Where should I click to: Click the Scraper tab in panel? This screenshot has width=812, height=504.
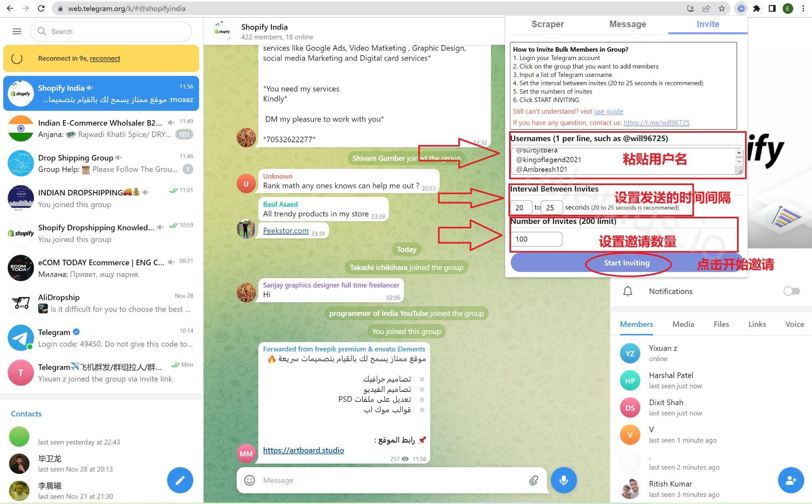(x=548, y=24)
